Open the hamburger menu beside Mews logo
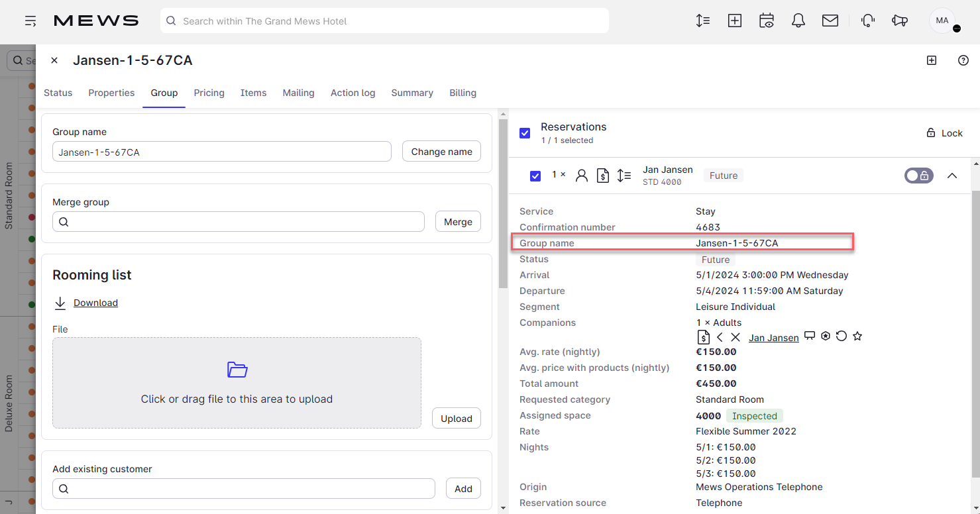 [x=30, y=21]
